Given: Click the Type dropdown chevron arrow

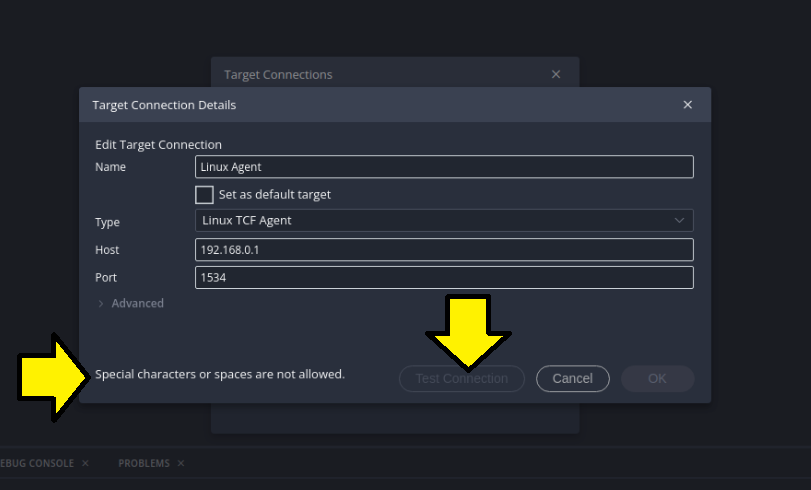Looking at the screenshot, I should click(679, 221).
